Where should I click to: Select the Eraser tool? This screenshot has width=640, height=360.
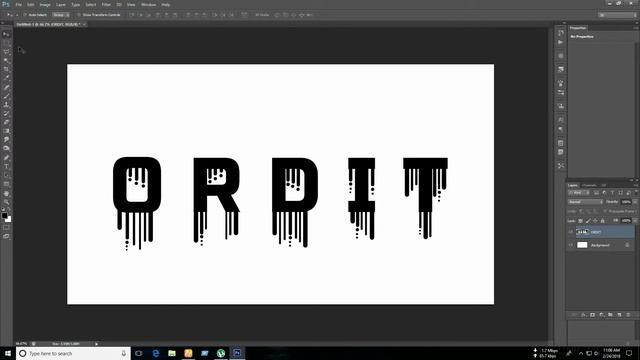point(6,122)
